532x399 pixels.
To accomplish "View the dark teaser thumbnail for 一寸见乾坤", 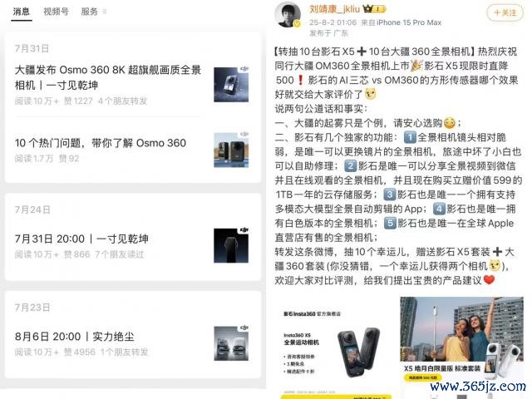I will [x=231, y=246].
